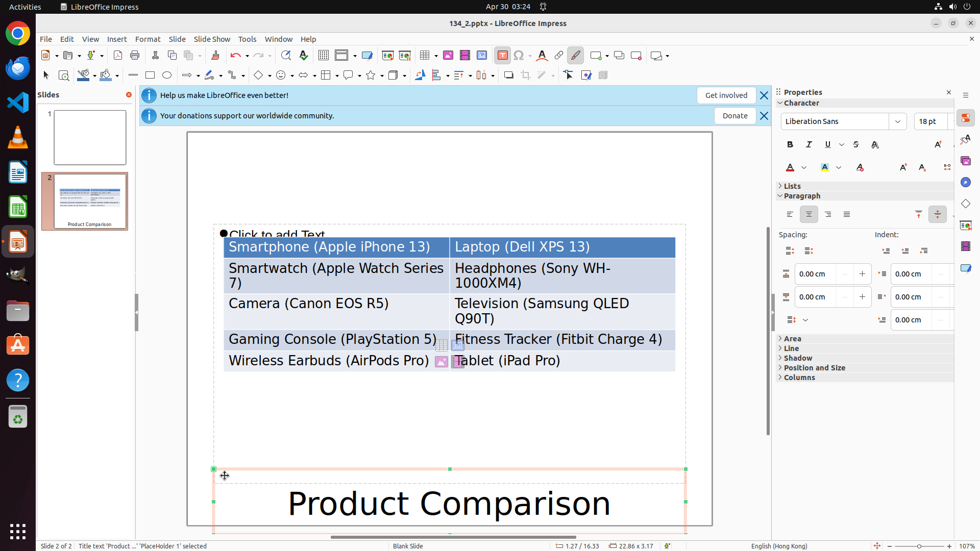Click the font color red A swatch
This screenshot has width=980, height=551.
pyautogui.click(x=790, y=167)
